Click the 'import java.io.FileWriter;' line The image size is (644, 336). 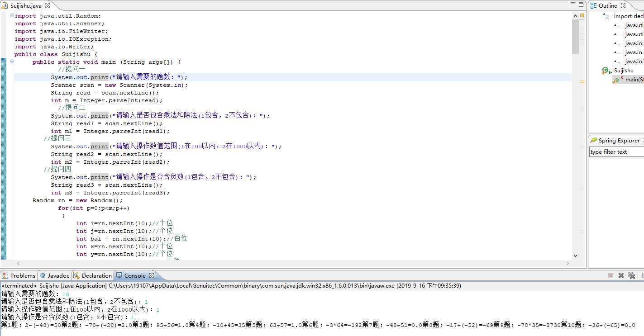tap(62, 31)
